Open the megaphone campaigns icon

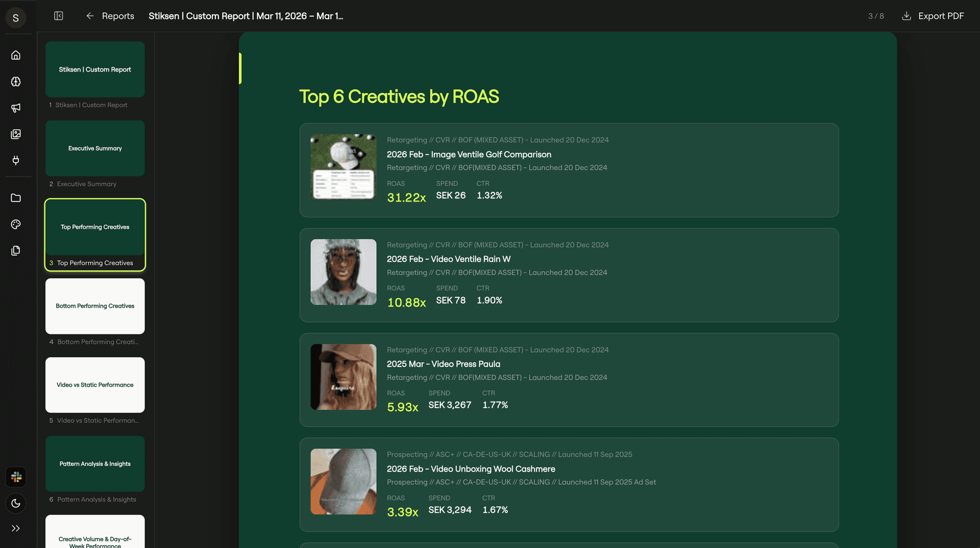tap(16, 108)
